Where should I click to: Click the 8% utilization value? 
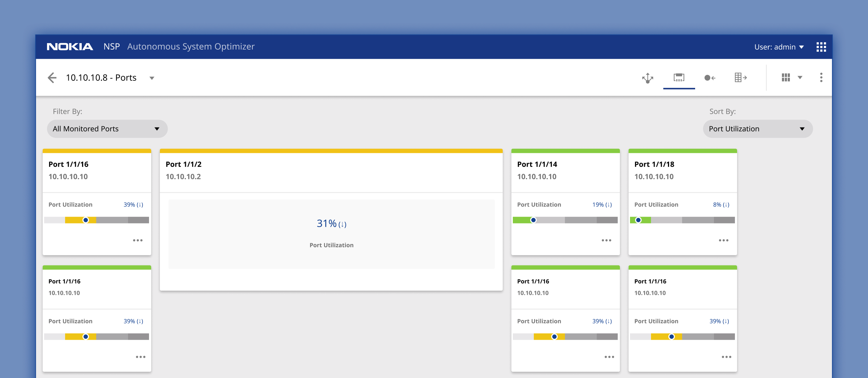coord(721,205)
